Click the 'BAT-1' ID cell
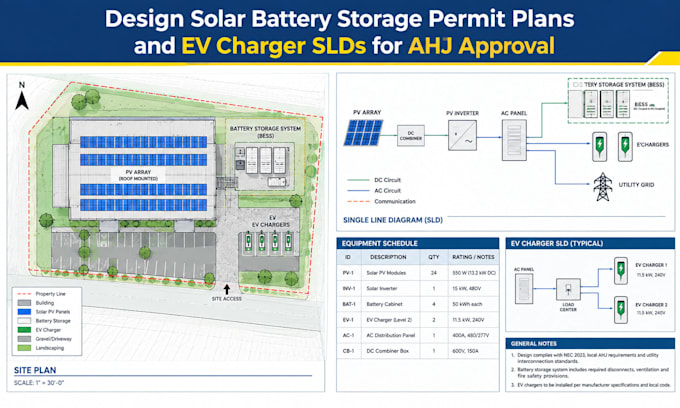Image resolution: width=680 pixels, height=408 pixels. [349, 304]
